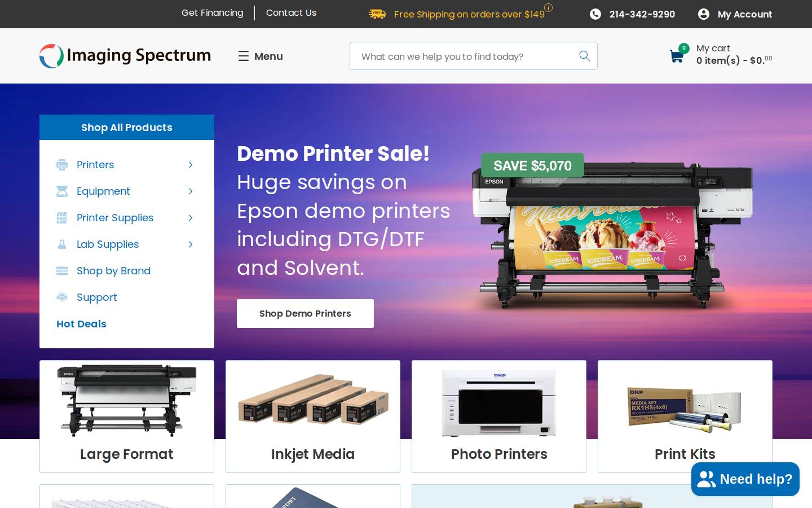Click the chat person icon in Need help
Screen dimensions: 812x508
coord(707,479)
